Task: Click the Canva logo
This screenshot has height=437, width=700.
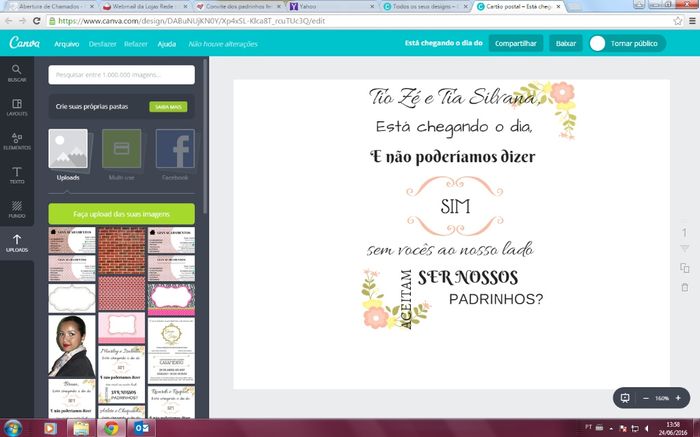Action: click(25, 43)
